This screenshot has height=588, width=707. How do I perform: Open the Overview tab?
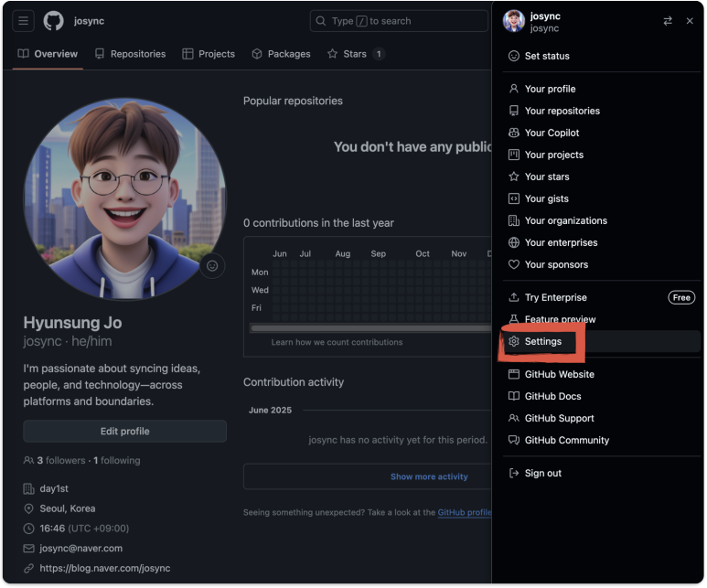(x=48, y=54)
